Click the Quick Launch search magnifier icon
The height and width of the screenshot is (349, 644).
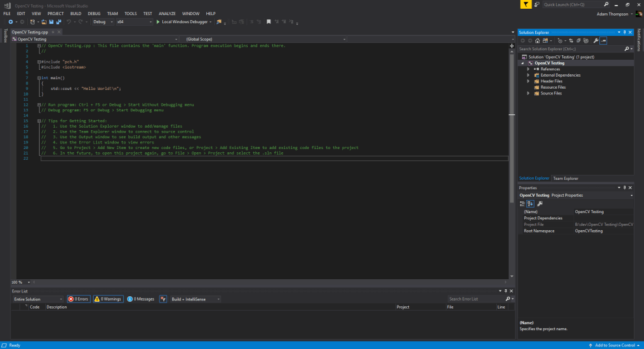(606, 4)
